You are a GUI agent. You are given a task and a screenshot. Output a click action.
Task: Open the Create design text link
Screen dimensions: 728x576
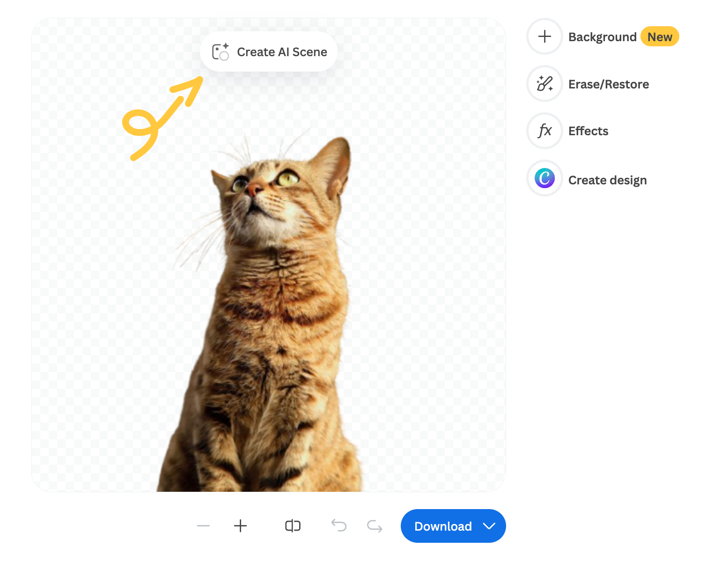[607, 180]
